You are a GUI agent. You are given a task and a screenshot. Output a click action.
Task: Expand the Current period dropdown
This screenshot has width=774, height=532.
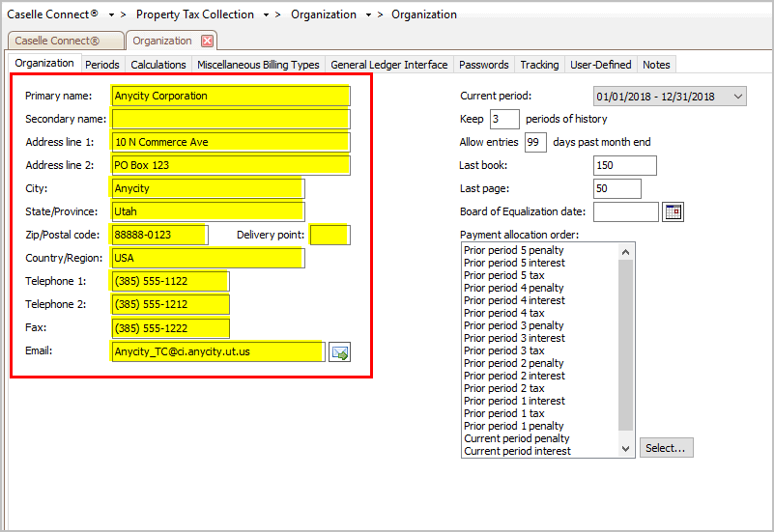[738, 97]
